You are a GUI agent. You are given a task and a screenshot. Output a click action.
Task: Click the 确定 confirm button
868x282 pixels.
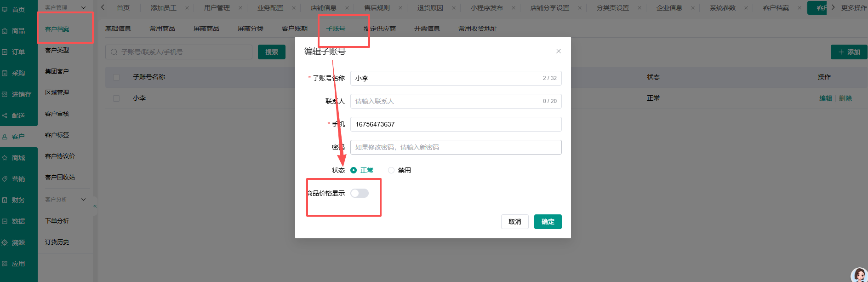(548, 222)
